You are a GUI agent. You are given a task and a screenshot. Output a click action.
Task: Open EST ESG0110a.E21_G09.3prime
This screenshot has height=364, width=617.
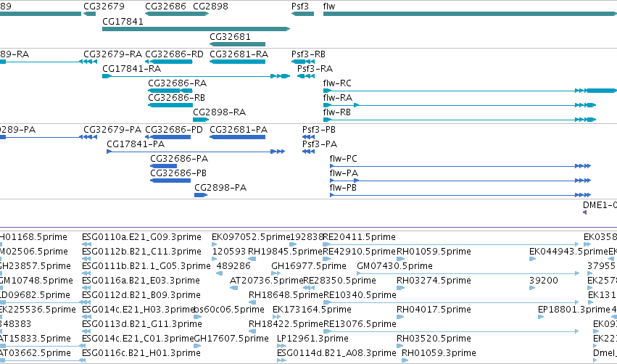tap(141, 237)
